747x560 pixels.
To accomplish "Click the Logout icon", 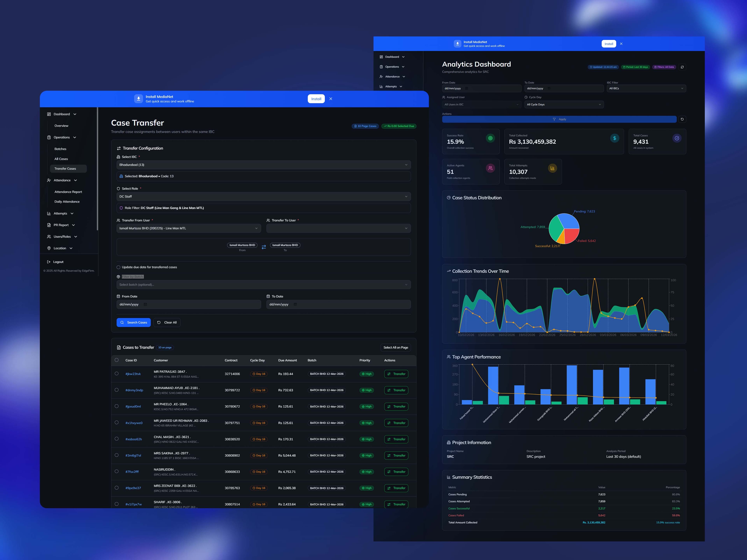I will pyautogui.click(x=49, y=262).
